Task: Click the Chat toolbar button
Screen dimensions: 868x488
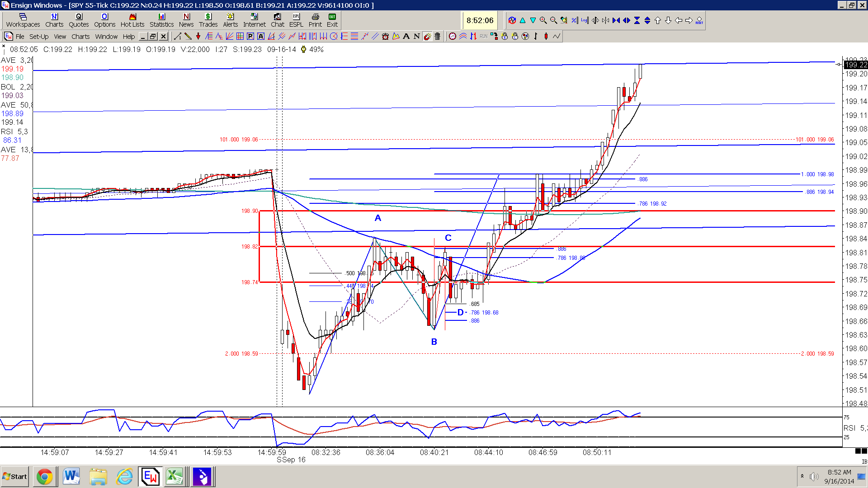Action: (x=278, y=20)
